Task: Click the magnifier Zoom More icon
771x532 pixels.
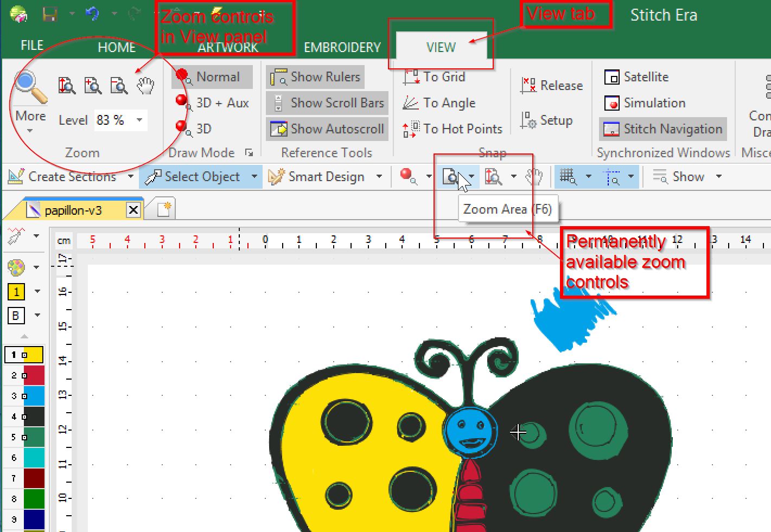Action: pyautogui.click(x=30, y=88)
